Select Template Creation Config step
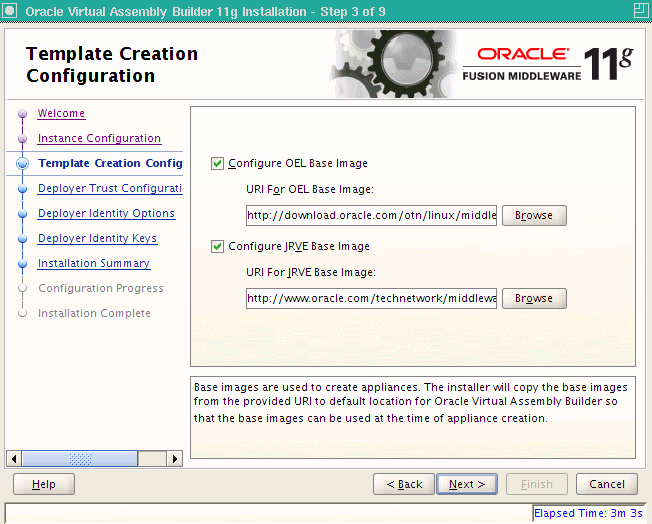This screenshot has width=652, height=524. pyautogui.click(x=110, y=163)
